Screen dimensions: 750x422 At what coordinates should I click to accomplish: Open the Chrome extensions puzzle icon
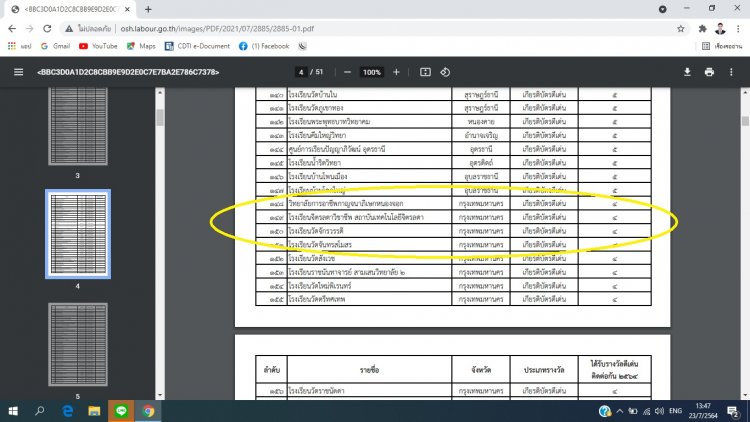[x=702, y=29]
